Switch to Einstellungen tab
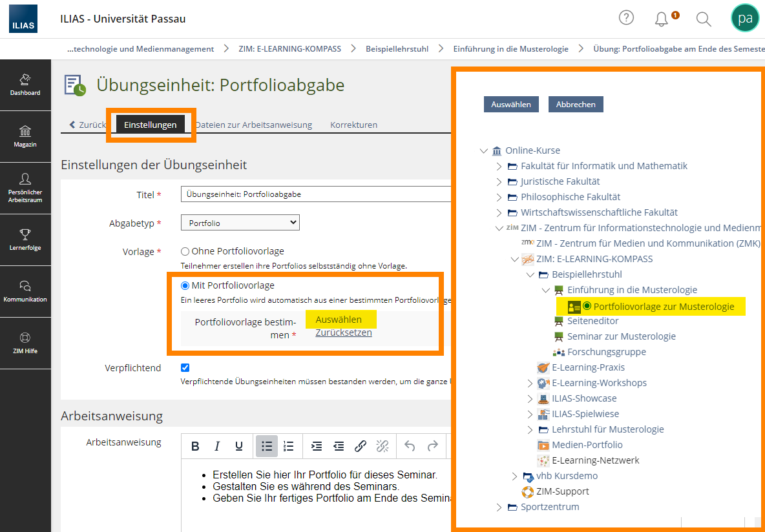The height and width of the screenshot is (532, 765). [x=151, y=125]
